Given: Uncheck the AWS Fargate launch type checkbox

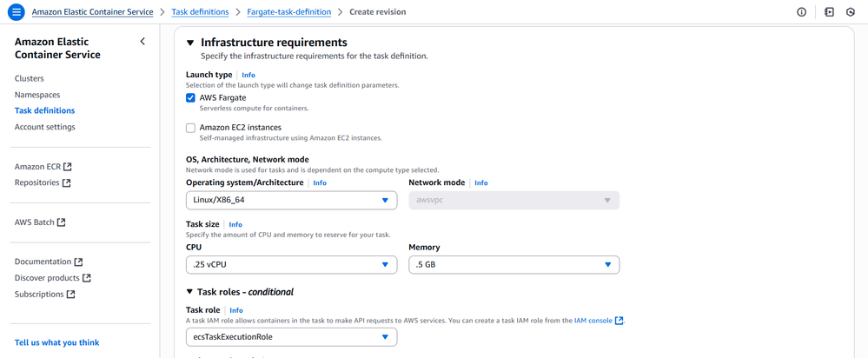Looking at the screenshot, I should pos(191,98).
